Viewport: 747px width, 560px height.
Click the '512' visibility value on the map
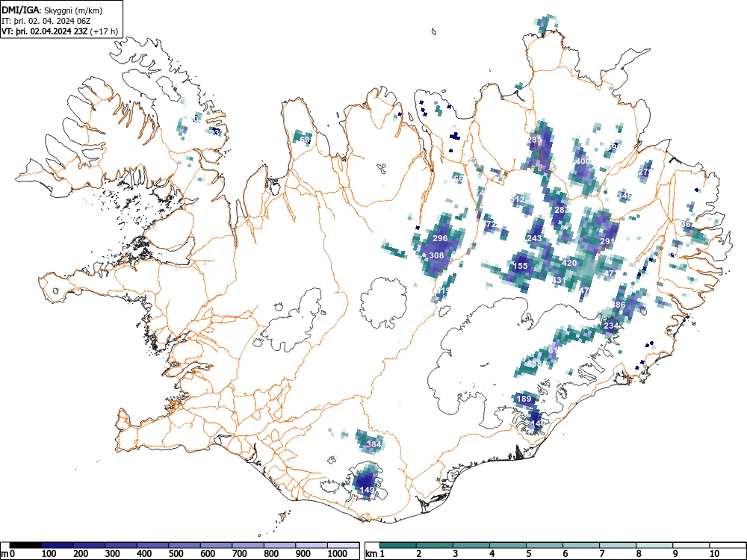click(x=518, y=199)
